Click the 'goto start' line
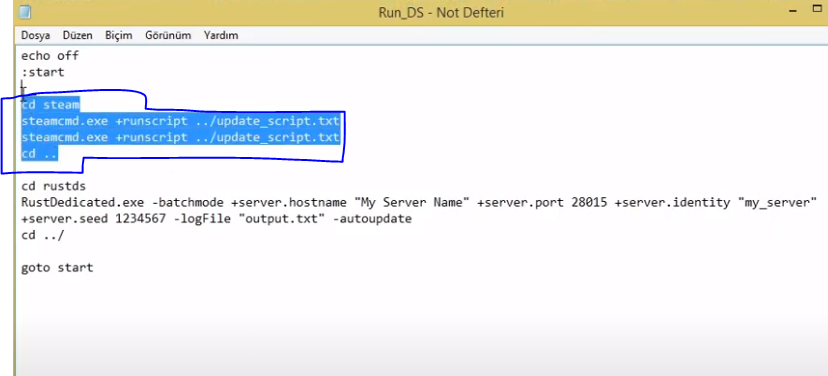 click(57, 268)
